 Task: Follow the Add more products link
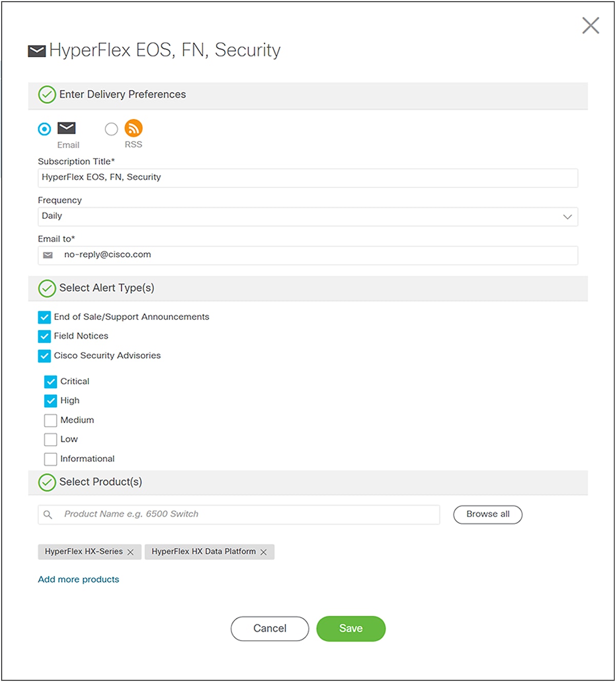(x=79, y=579)
